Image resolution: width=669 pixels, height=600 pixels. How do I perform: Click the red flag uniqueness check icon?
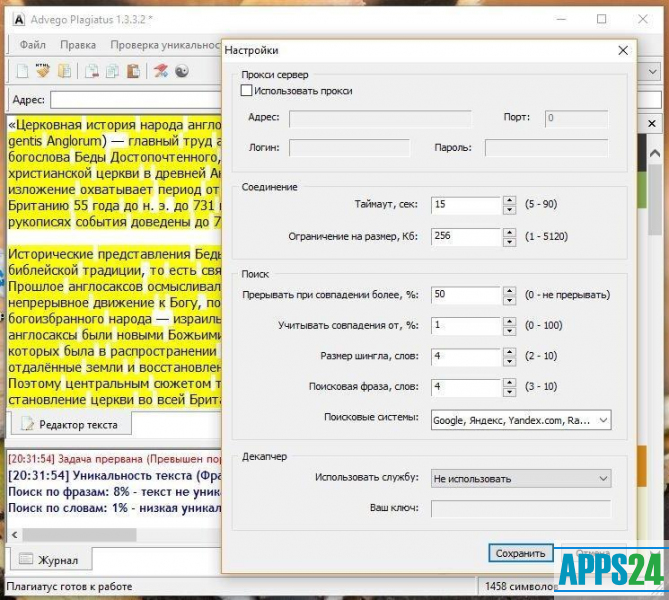point(161,71)
